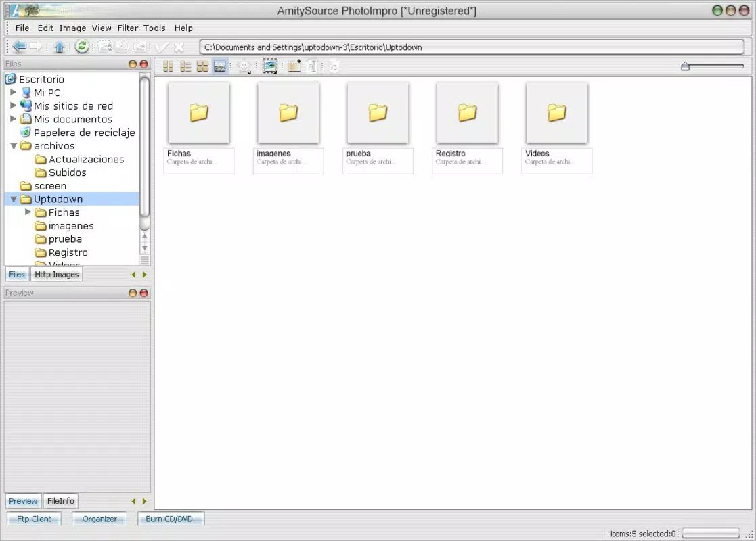The height and width of the screenshot is (541, 756).
Task: Switch to details list view mode
Action: tap(185, 66)
